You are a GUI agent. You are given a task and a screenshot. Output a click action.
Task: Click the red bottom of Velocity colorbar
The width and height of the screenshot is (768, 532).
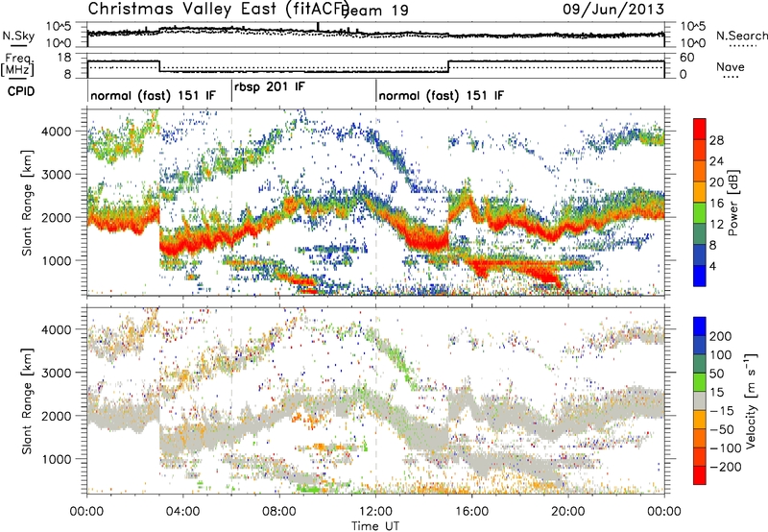point(700,475)
